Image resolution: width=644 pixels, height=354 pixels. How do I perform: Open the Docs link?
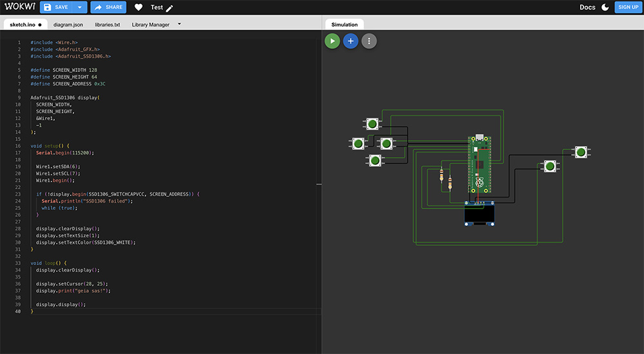[587, 7]
